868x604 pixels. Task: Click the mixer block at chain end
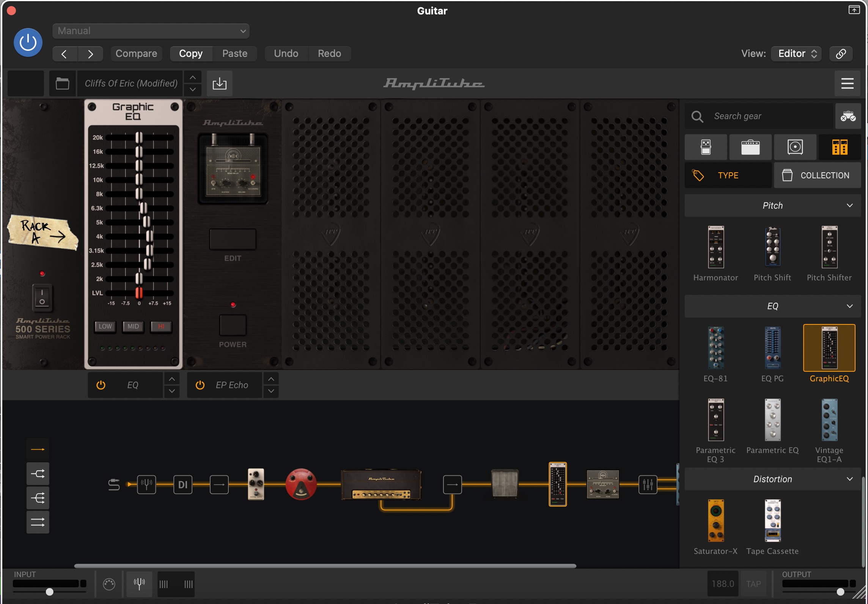coord(648,484)
